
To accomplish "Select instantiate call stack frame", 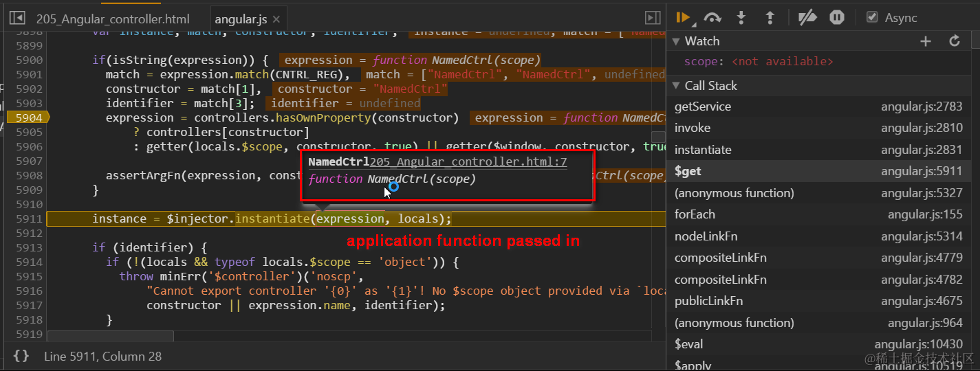I will tap(818, 150).
